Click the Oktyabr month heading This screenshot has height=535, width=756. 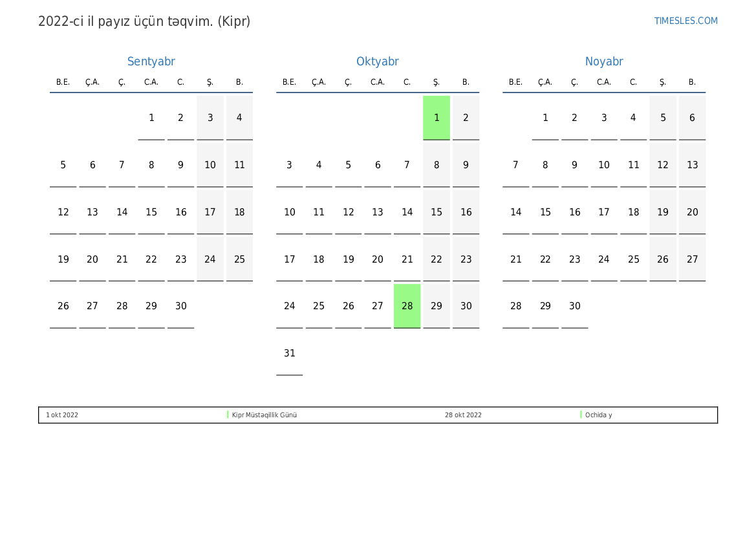point(378,61)
